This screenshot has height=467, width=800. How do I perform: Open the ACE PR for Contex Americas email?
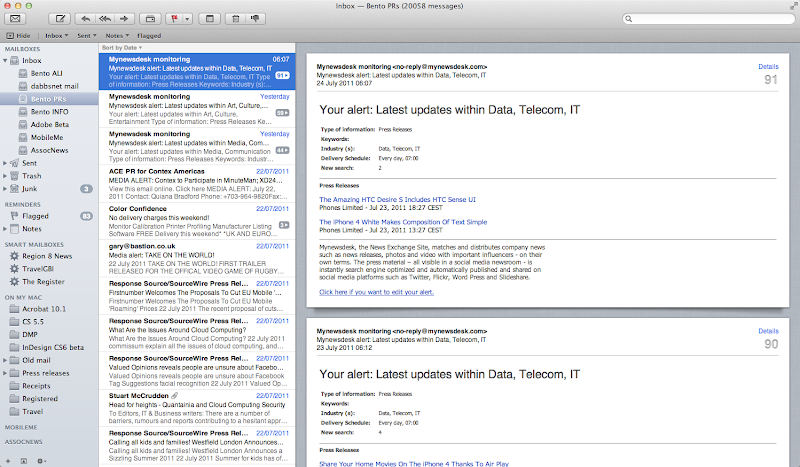click(197, 184)
